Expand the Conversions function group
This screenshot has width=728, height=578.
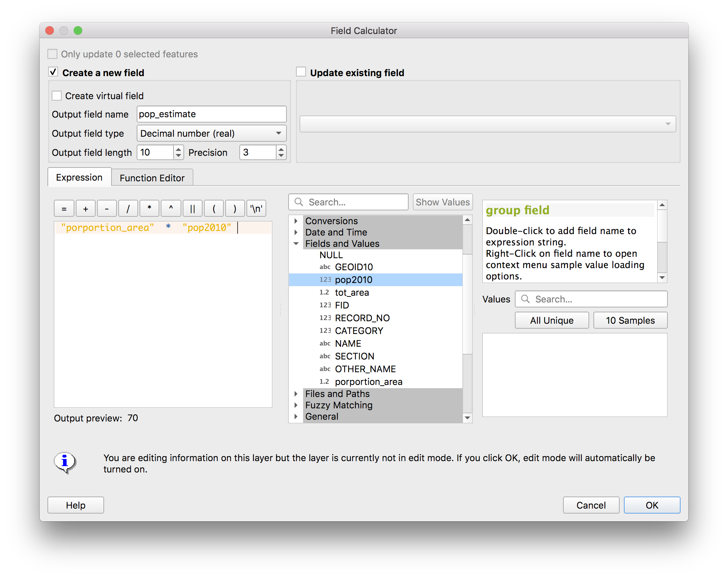pyautogui.click(x=296, y=221)
